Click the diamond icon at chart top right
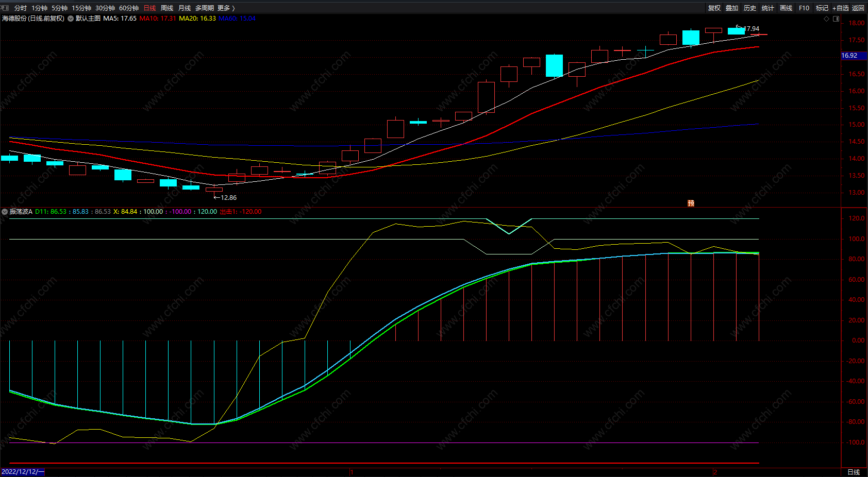 827,19
